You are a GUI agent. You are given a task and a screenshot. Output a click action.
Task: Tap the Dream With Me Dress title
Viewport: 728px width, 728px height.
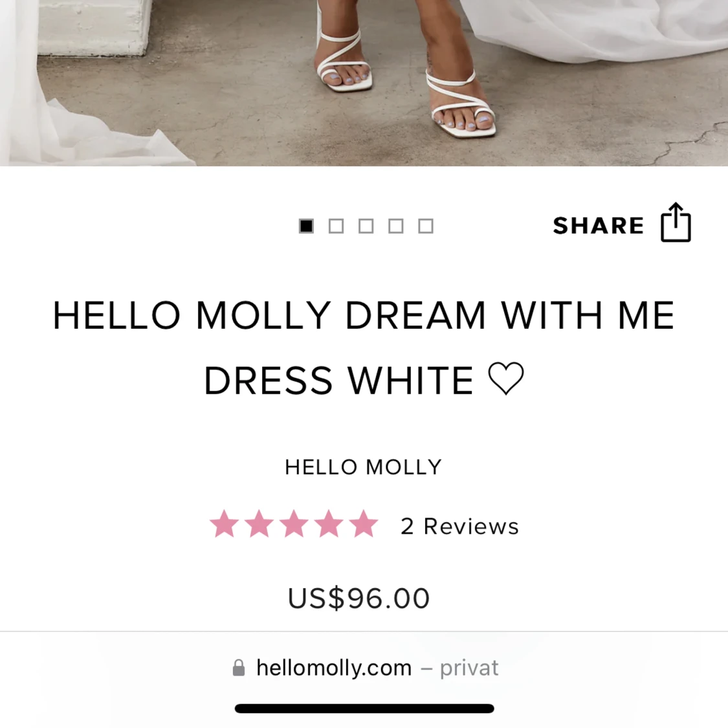tap(364, 347)
